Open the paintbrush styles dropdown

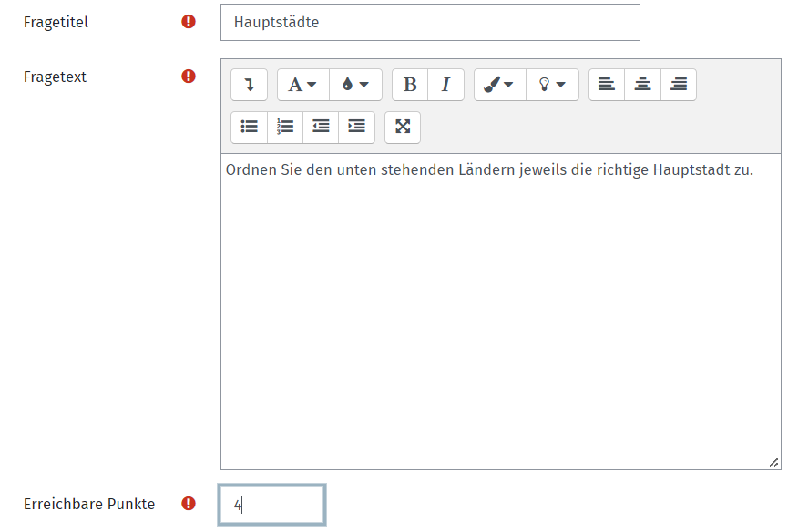pyautogui.click(x=500, y=85)
